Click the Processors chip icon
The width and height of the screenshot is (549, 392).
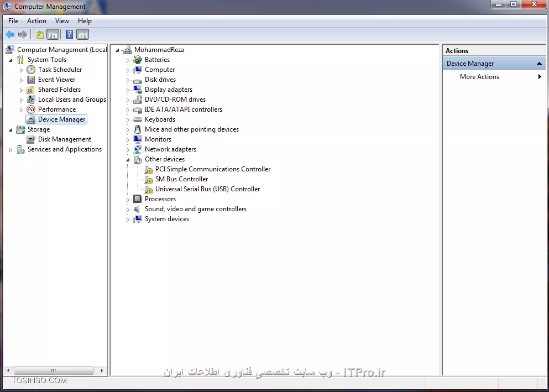138,199
